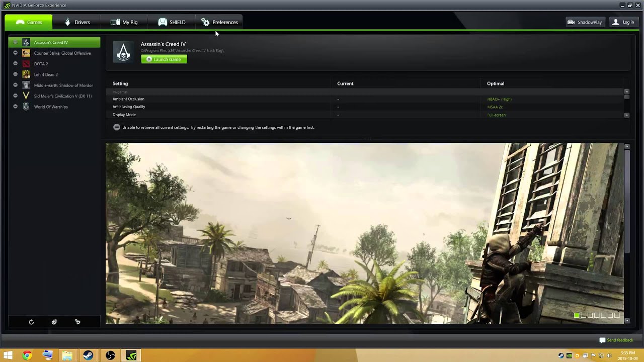The height and width of the screenshot is (362, 644).
Task: Click status icon beside Assassin's Creed IV entry
Action: pyautogui.click(x=15, y=42)
